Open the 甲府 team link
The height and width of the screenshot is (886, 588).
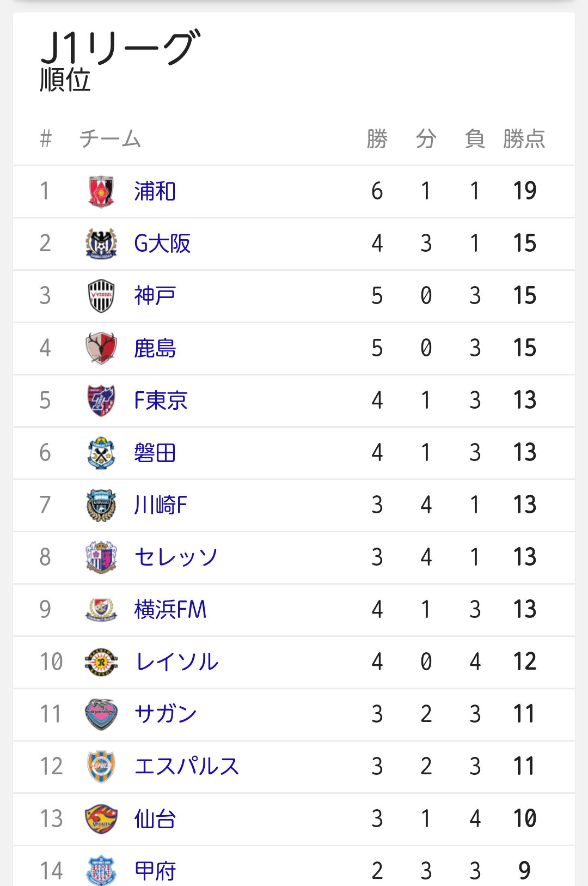[155, 871]
